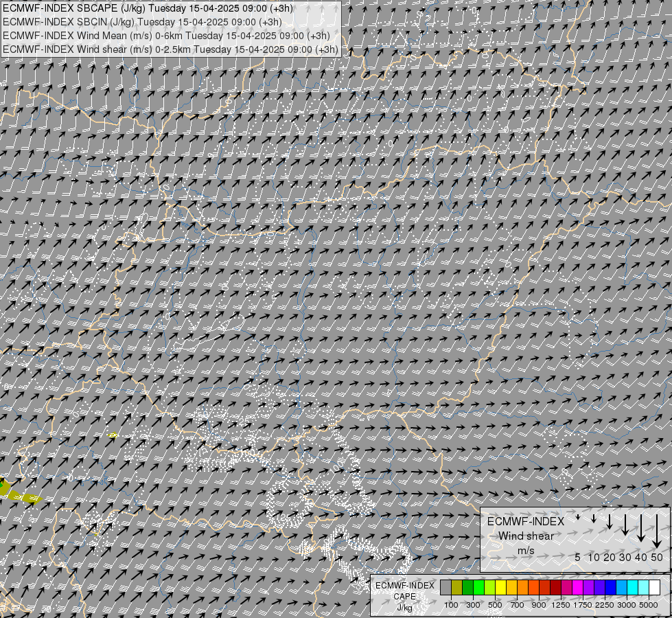Click the SBCIN title line
The height and width of the screenshot is (618, 672).
pyautogui.click(x=142, y=22)
